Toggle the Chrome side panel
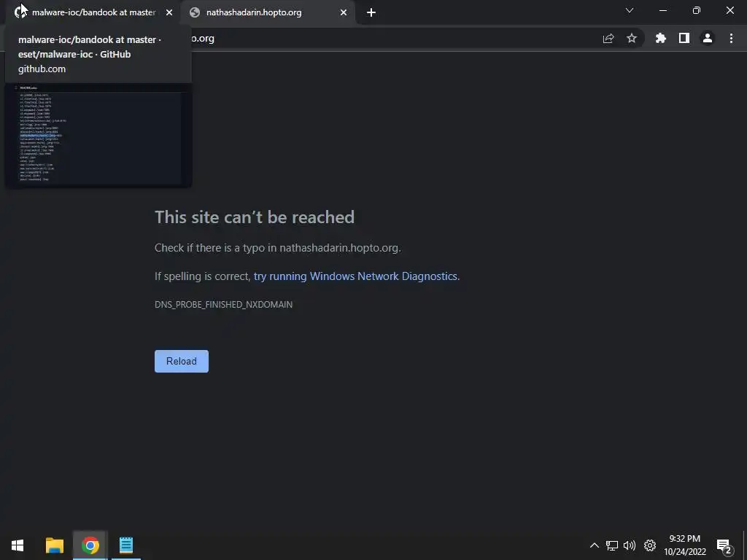Image resolution: width=747 pixels, height=560 pixels. point(684,39)
